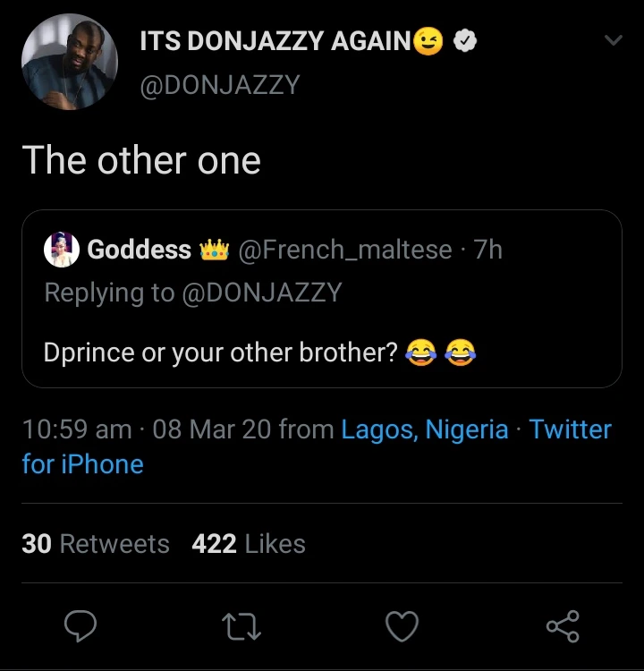Select the Goddess display name
The width and height of the screenshot is (644, 671).
click(139, 250)
